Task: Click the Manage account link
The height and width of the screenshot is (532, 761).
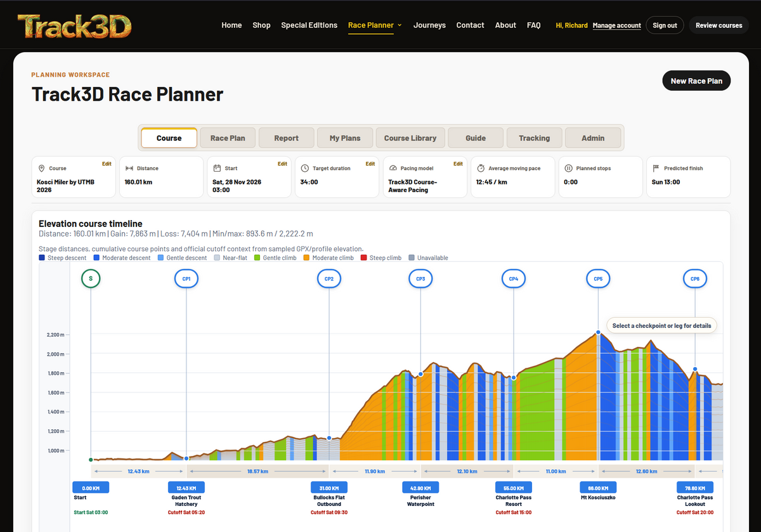Action: [x=617, y=25]
